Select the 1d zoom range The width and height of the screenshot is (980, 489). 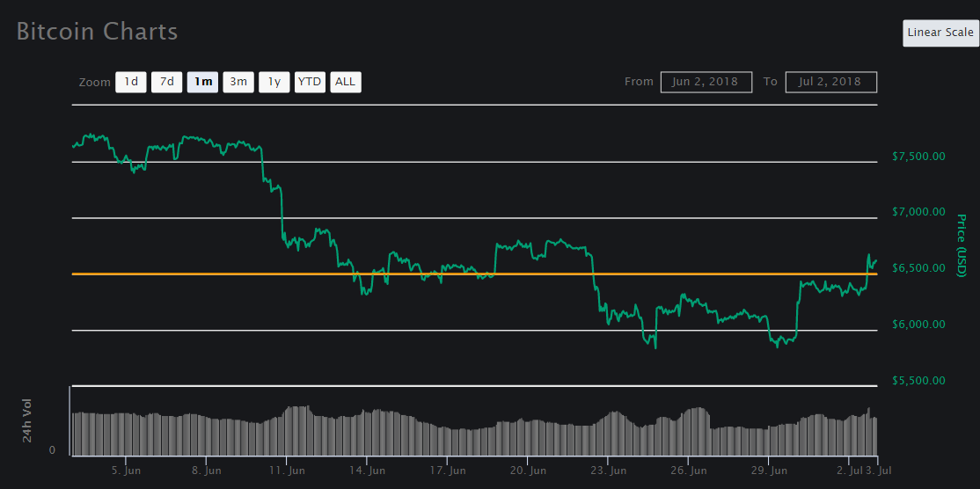coord(130,82)
